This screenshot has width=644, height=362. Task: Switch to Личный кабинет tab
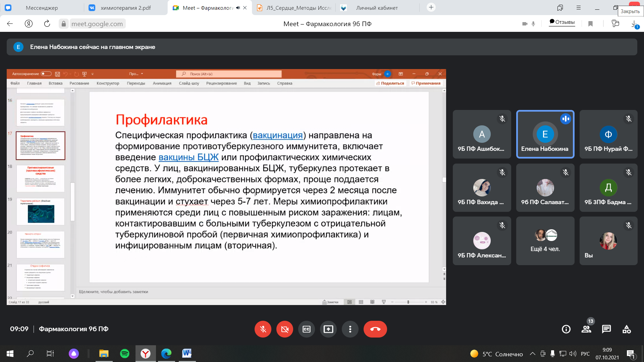tap(377, 8)
